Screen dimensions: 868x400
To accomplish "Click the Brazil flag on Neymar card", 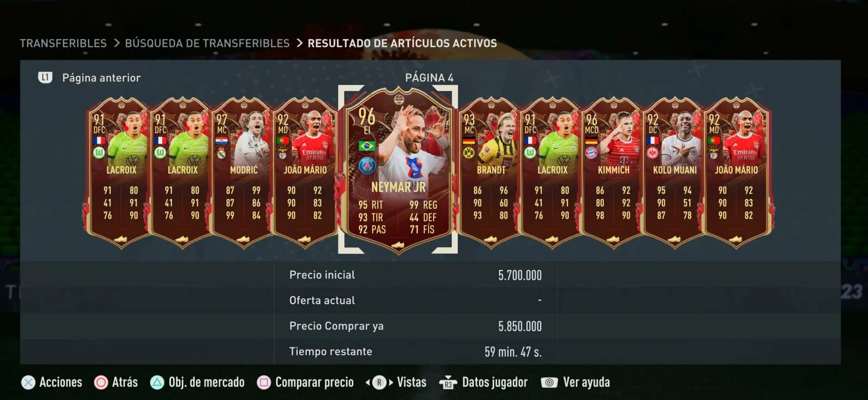I will coord(367,146).
